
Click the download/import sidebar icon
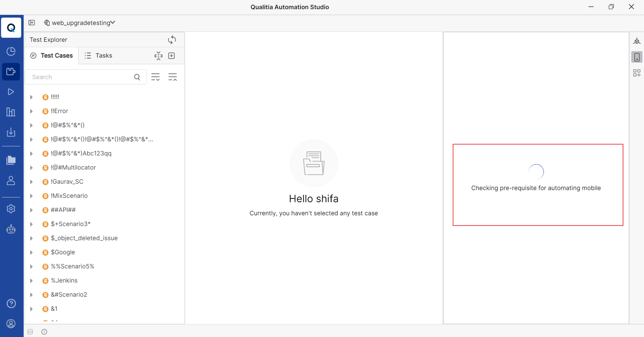click(x=11, y=132)
